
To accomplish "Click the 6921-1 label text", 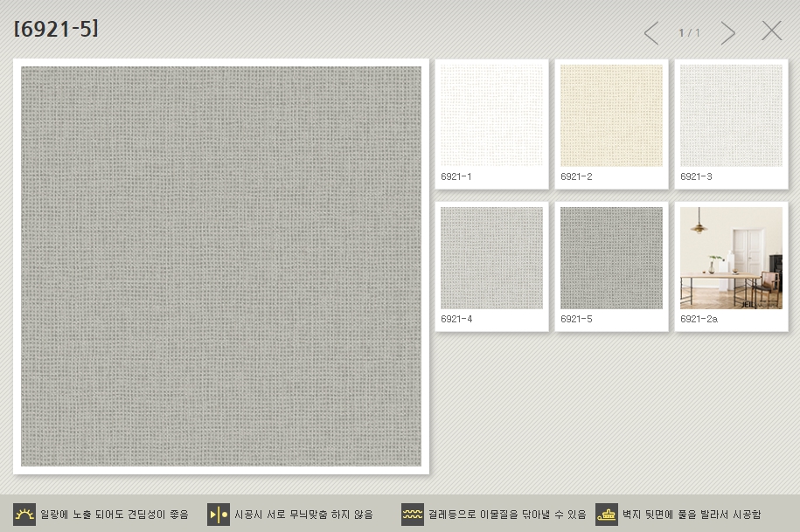I will (x=456, y=177).
